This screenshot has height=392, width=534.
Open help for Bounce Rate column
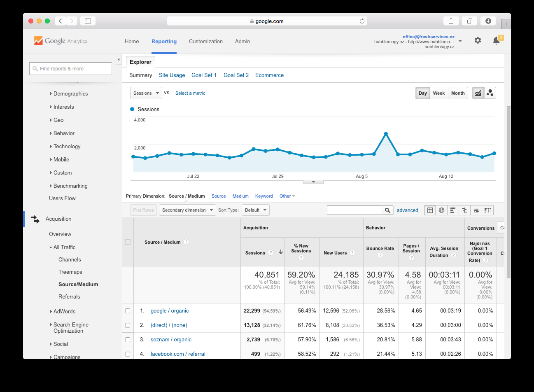pos(380,255)
